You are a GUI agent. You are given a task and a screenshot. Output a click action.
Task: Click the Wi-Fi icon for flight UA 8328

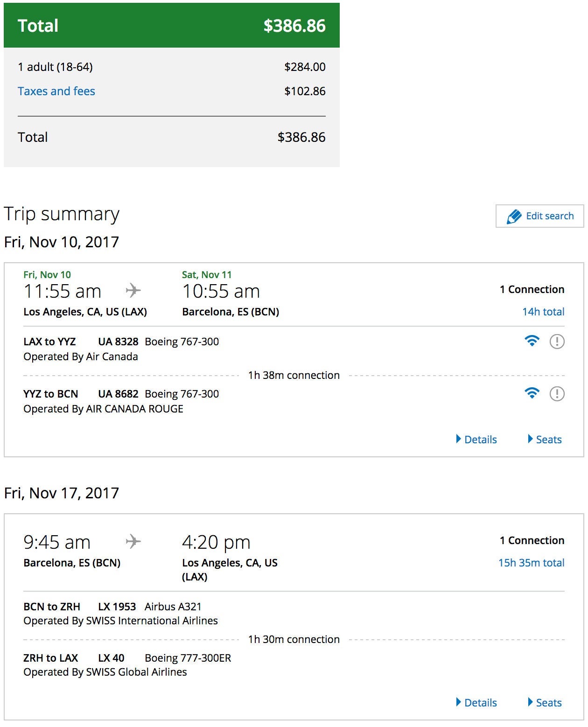tap(532, 341)
